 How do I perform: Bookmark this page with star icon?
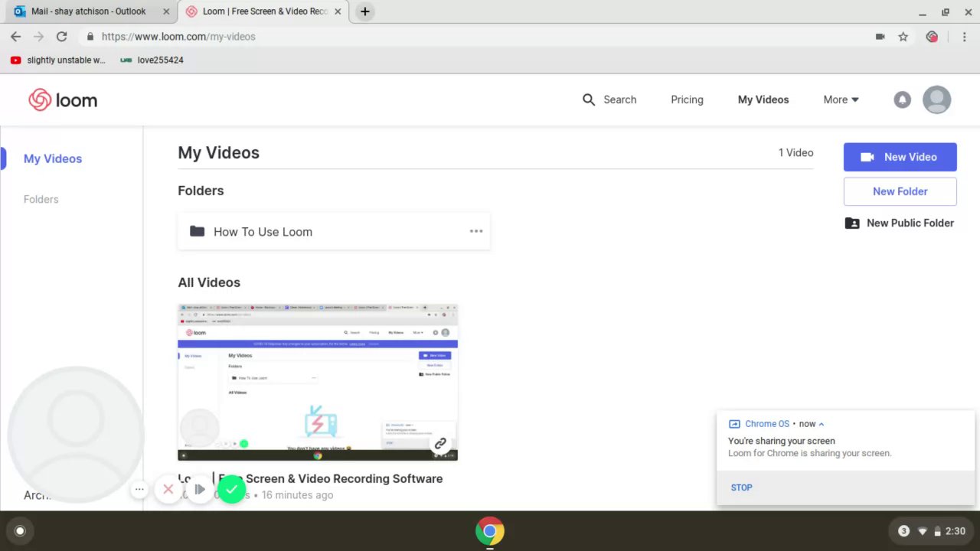click(x=903, y=37)
